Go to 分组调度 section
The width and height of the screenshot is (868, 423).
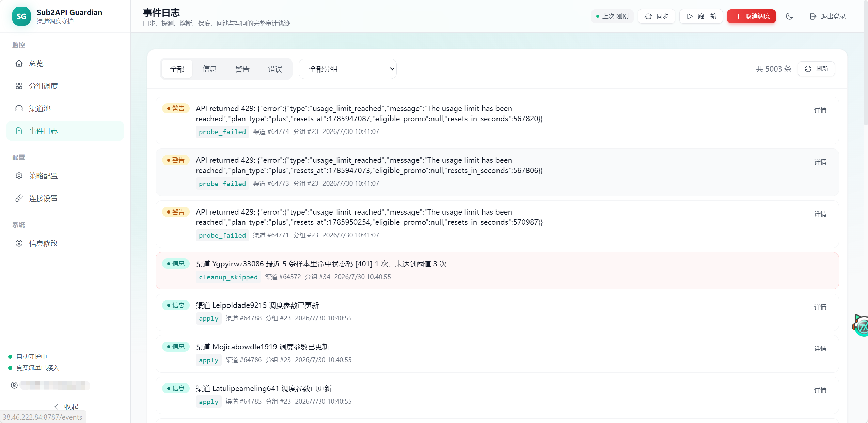coord(65,86)
